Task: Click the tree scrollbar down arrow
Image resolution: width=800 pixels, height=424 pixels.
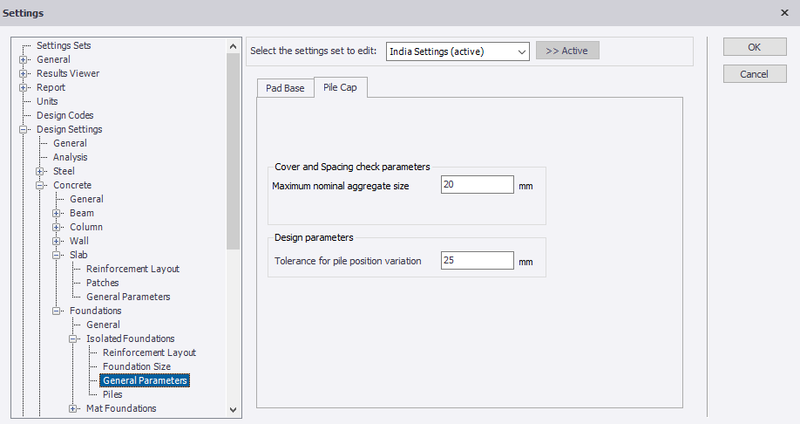Action: point(233,410)
